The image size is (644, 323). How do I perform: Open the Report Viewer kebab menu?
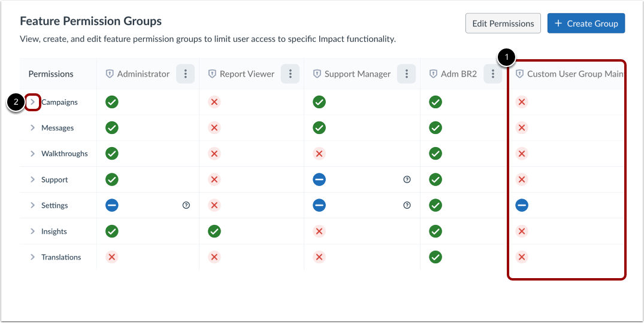click(x=291, y=74)
